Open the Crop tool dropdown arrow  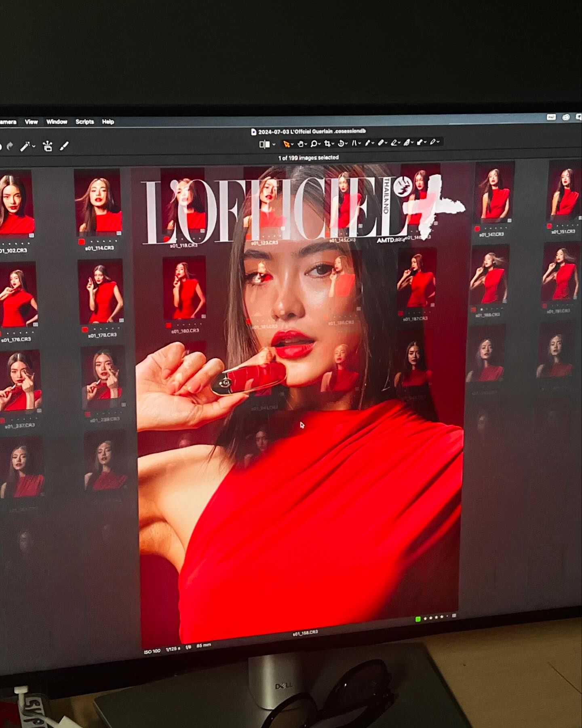333,143
